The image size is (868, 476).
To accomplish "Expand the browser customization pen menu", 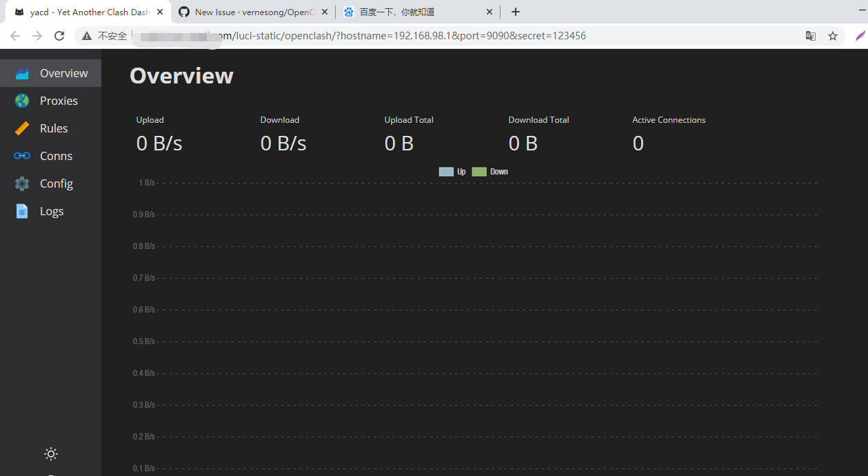I will tap(860, 35).
